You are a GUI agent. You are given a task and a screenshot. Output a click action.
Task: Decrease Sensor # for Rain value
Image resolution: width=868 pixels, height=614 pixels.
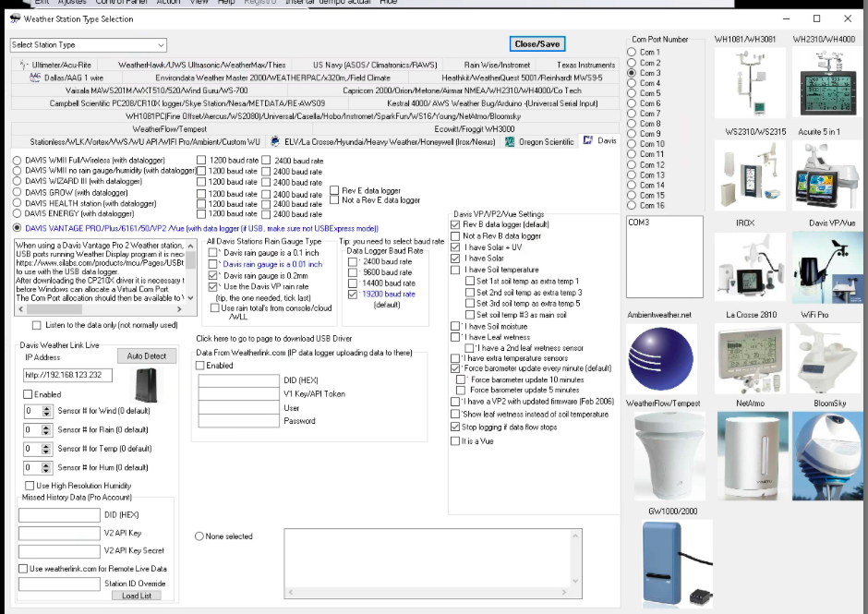coord(46,432)
